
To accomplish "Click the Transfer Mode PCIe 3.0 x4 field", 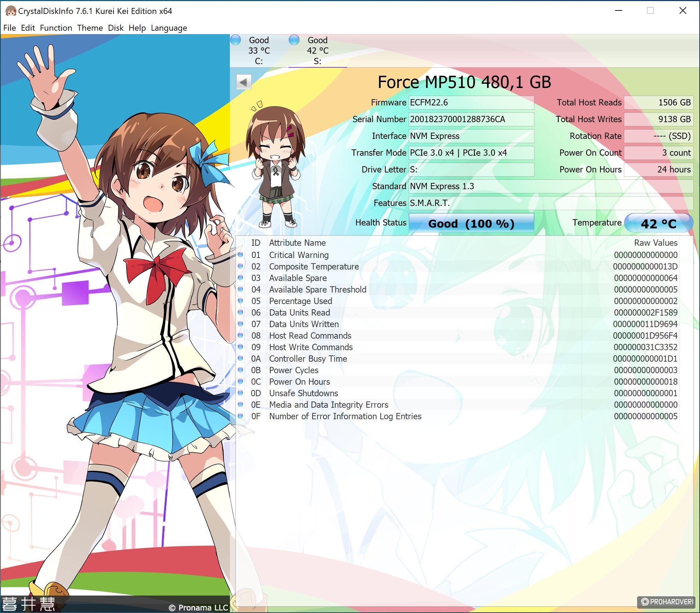I will pyautogui.click(x=472, y=153).
